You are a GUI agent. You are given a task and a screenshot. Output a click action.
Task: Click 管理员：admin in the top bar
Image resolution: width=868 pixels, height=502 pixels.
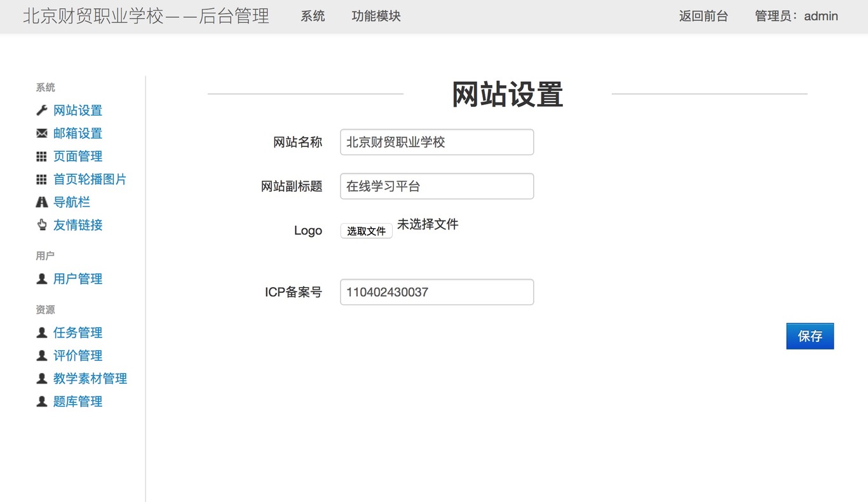(x=796, y=17)
